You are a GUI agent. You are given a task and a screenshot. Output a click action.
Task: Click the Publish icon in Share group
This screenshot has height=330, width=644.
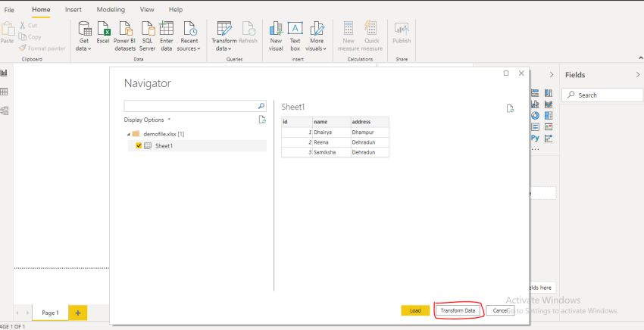[x=402, y=29]
